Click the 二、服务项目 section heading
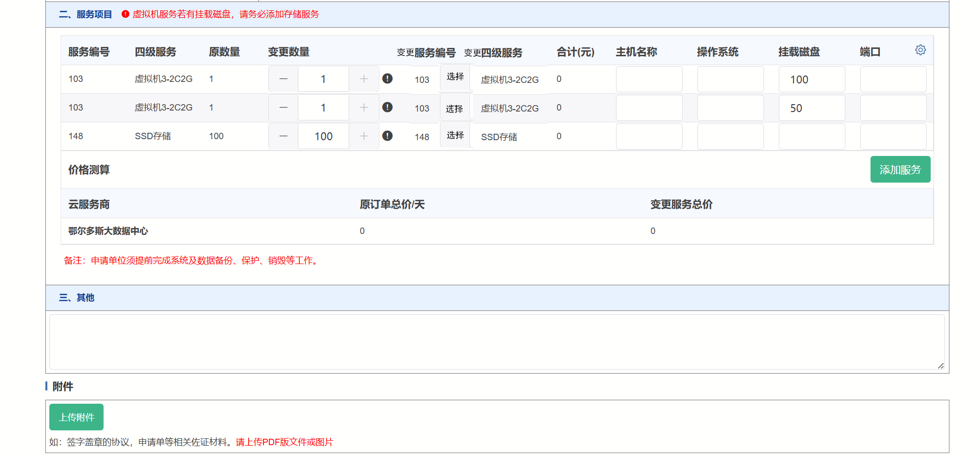Screen dimensions: 980x458 click(x=85, y=14)
